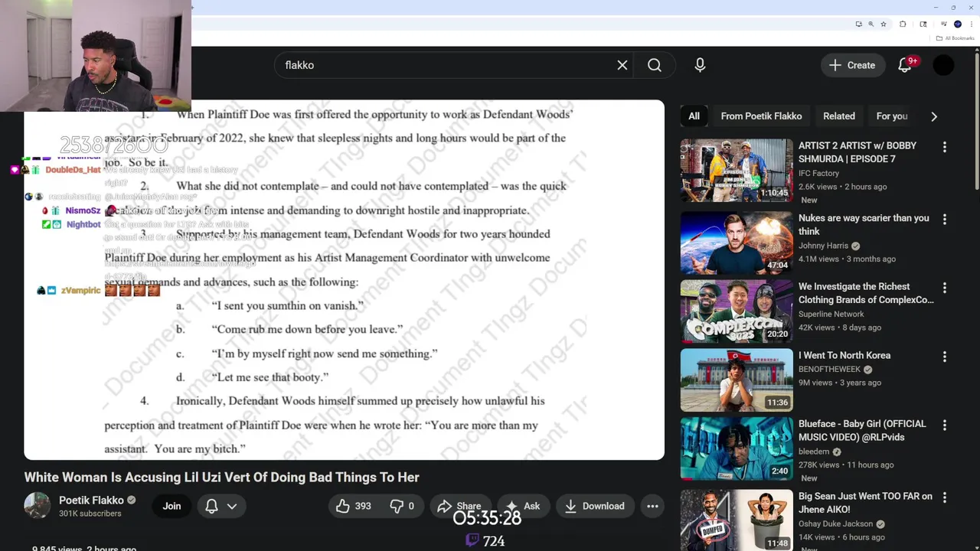Open the Superline Network channel link
Image resolution: width=980 pixels, height=551 pixels.
click(831, 314)
